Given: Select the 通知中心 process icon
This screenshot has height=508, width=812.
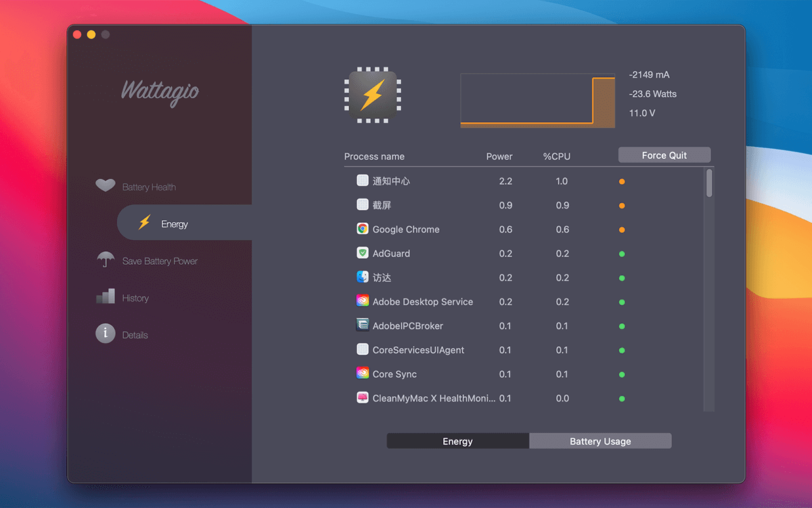Looking at the screenshot, I should (363, 181).
